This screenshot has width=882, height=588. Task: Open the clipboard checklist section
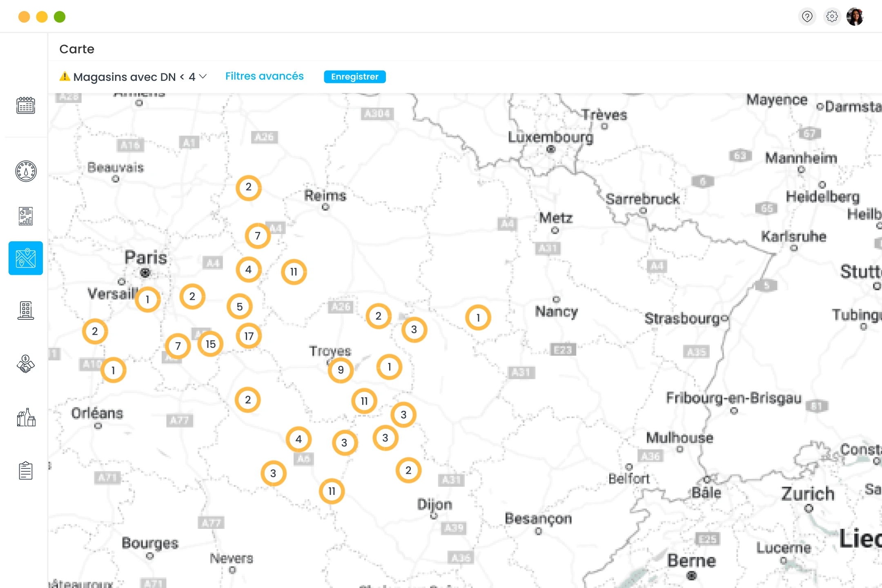point(25,470)
